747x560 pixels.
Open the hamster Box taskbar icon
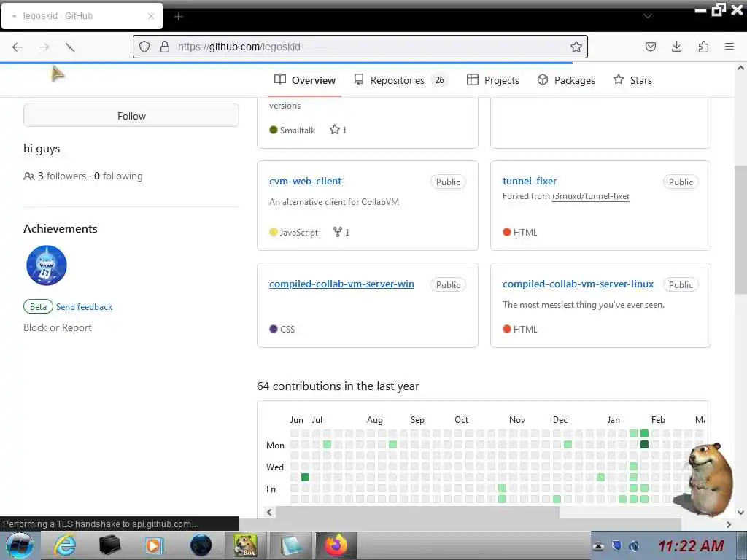[x=245, y=545]
